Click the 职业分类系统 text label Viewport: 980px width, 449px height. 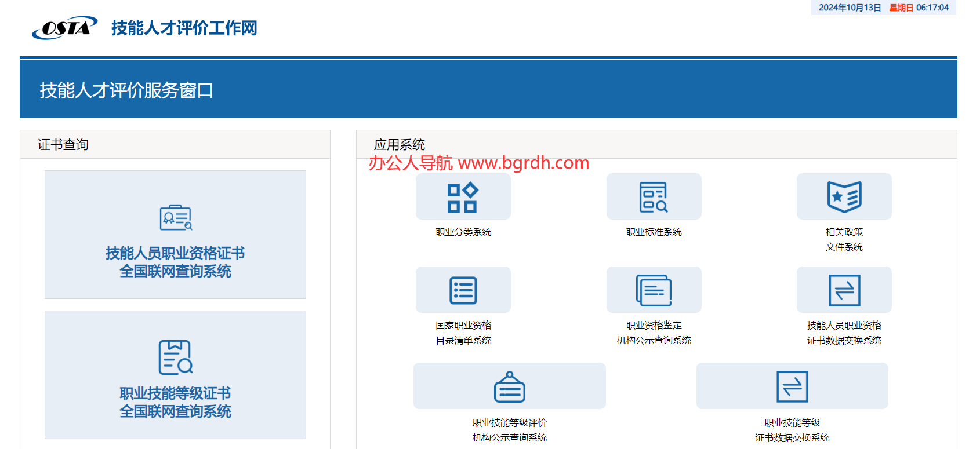pos(463,232)
